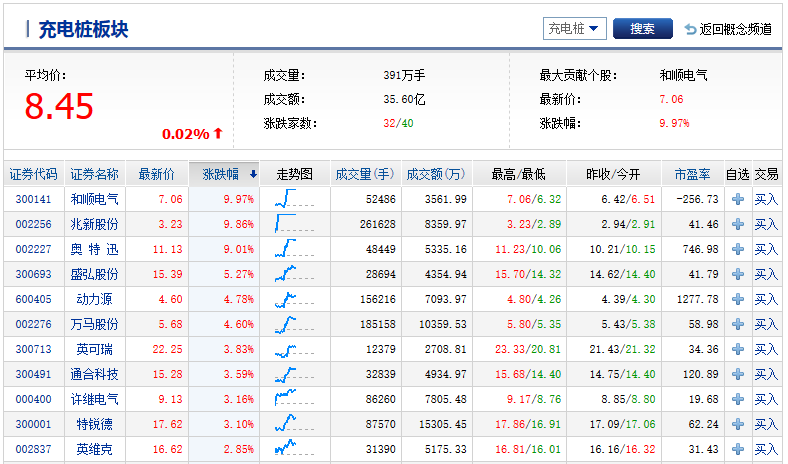Click the plus icon for 英可瑞
The height and width of the screenshot is (464, 788).
737,349
